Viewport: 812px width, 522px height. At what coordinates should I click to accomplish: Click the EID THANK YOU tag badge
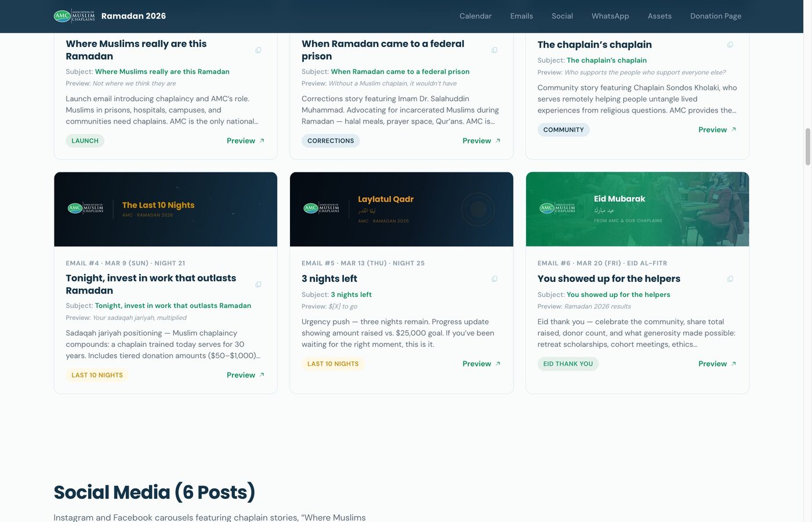pos(568,364)
